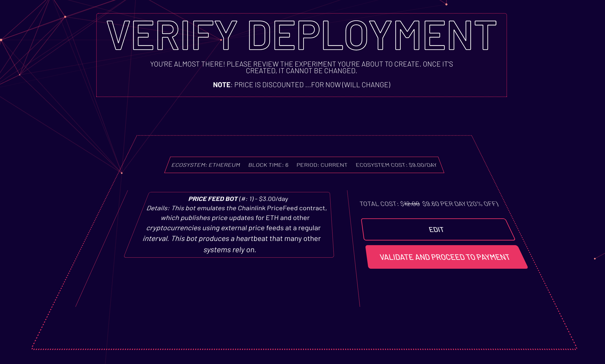The height and width of the screenshot is (364, 605).
Task: Click the Verify Deployment title
Action: (x=302, y=35)
